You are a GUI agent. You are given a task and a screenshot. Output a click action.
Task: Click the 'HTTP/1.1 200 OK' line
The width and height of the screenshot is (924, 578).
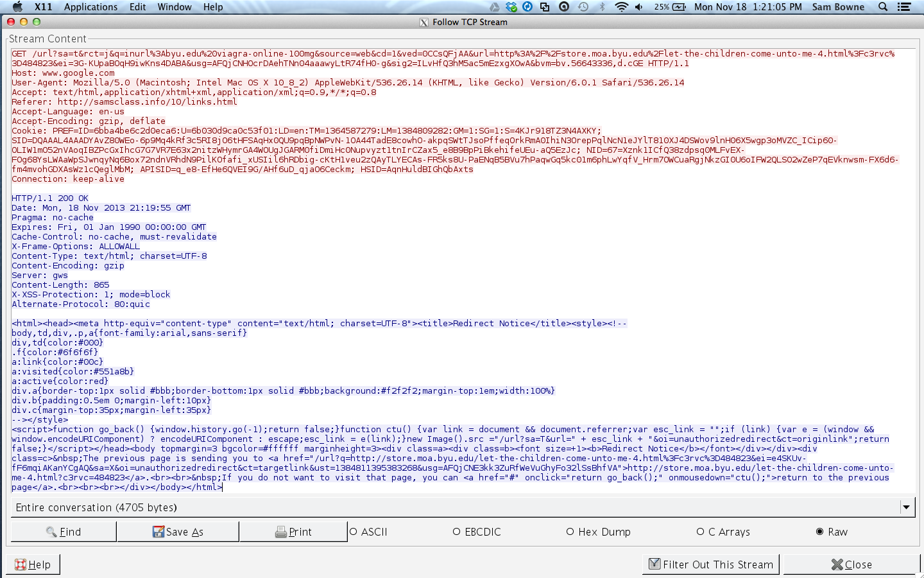point(50,198)
